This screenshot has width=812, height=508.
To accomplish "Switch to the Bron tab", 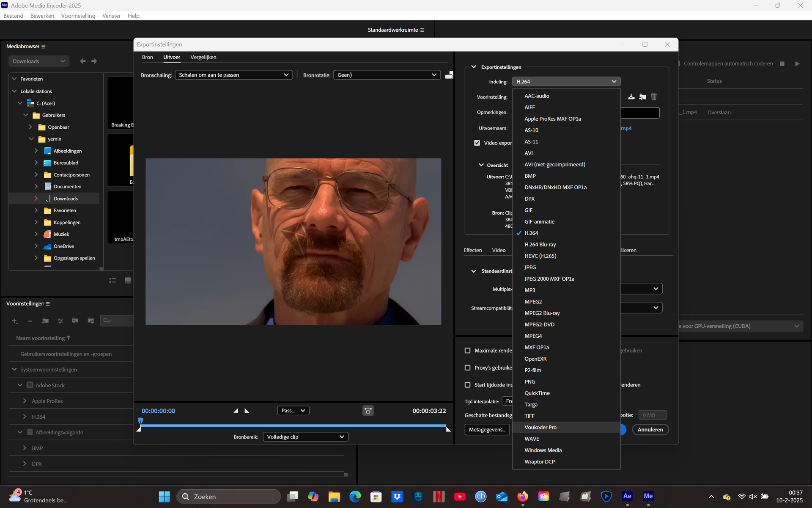I will tap(147, 57).
